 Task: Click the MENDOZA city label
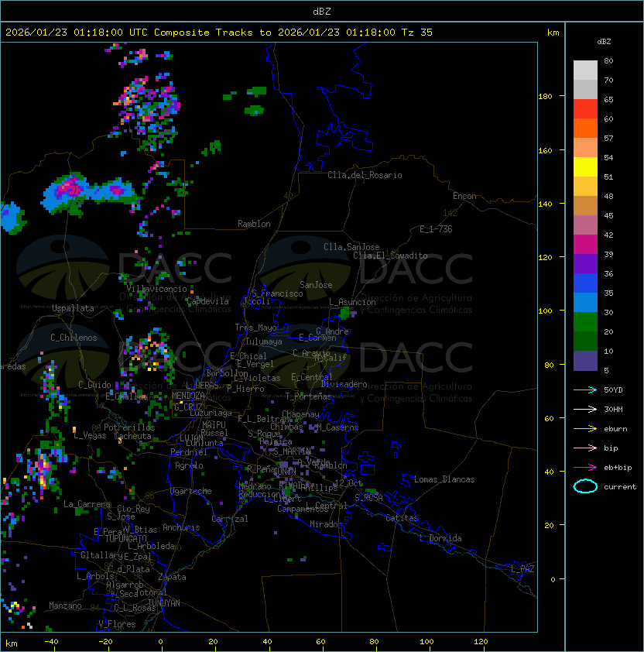188,396
